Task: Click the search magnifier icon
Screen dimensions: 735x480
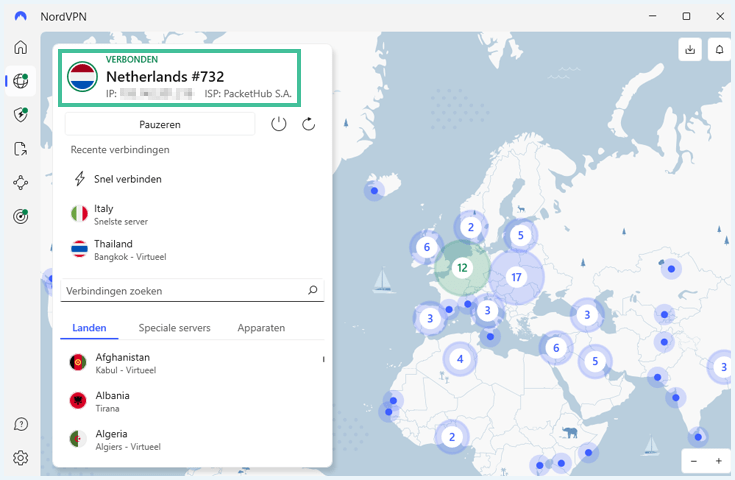Action: tap(313, 290)
